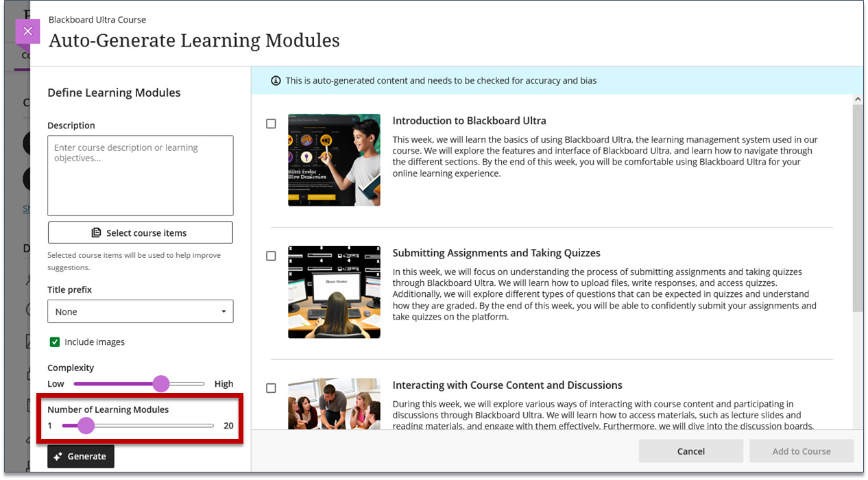Check the Interacting with Course Content module
The image size is (868, 480).
point(271,388)
